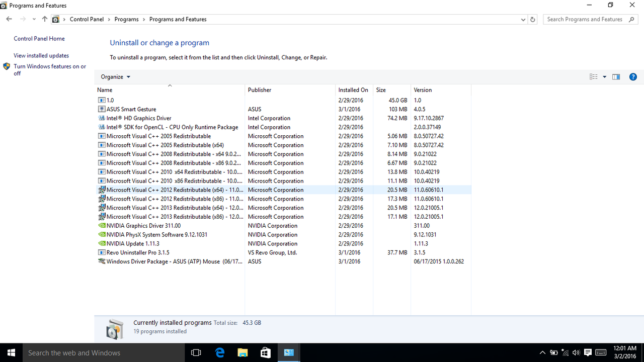Open Control Panel Home link
This screenshot has width=644, height=362.
coord(39,39)
